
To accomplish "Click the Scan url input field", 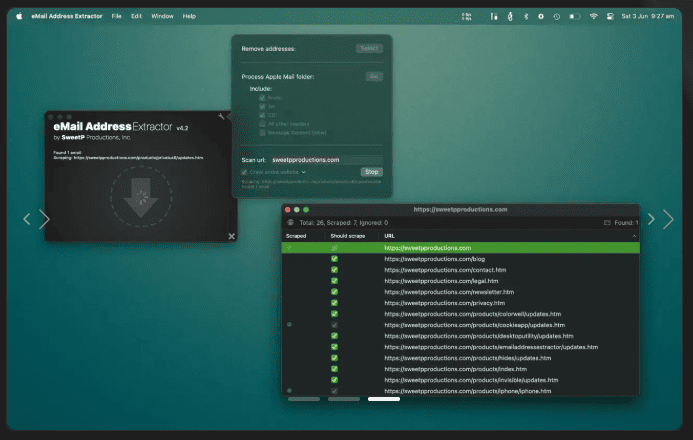I will pos(326,160).
